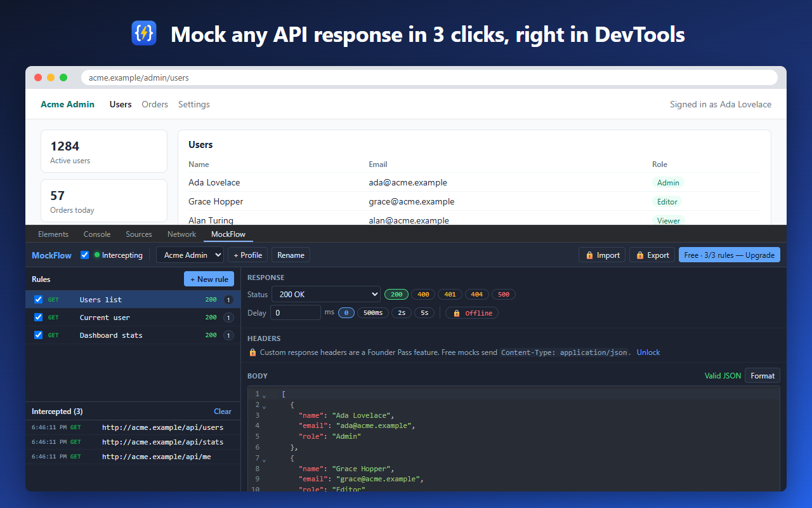Click the Acme Admin brand link
Viewport: 812px width, 508px height.
tap(67, 104)
